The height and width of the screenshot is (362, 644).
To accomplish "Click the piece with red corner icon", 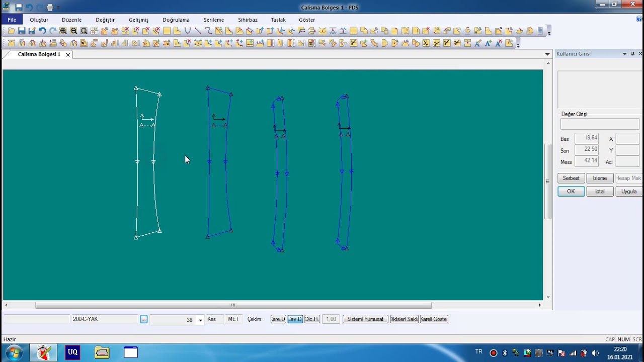I will (394, 31).
